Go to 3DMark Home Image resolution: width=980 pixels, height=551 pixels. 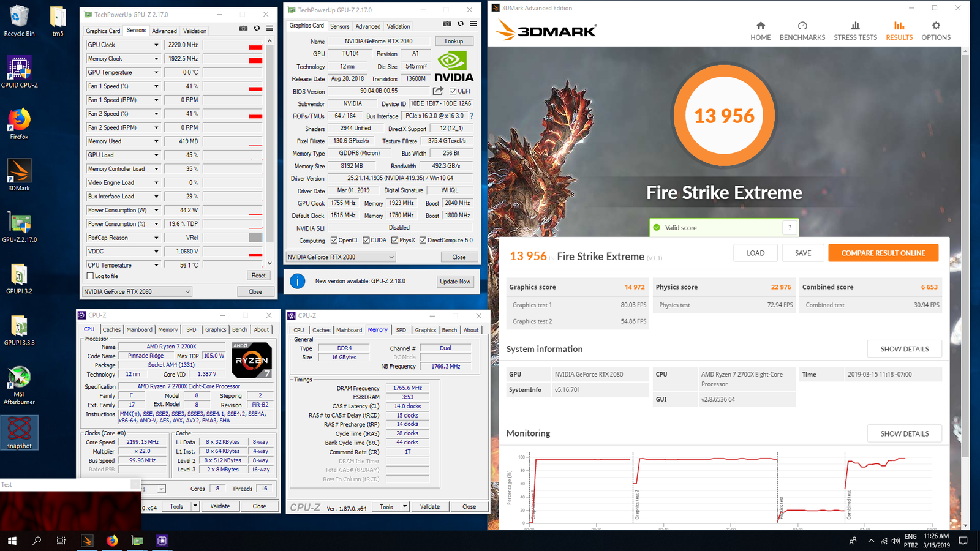coord(760,31)
